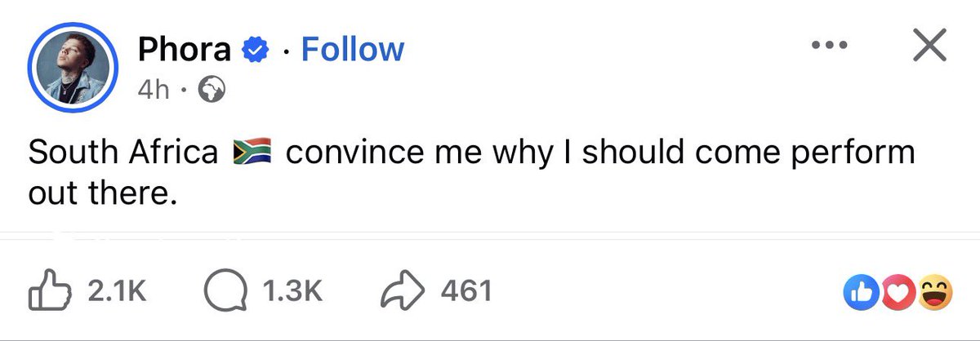Click the red heart Love reaction
Screen dimensions: 980x341
[x=899, y=293]
